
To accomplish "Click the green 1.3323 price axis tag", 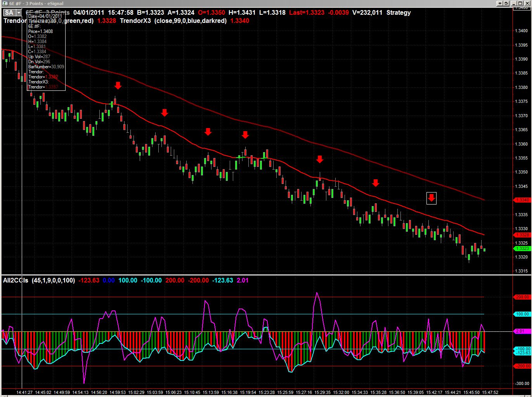I will [x=522, y=248].
